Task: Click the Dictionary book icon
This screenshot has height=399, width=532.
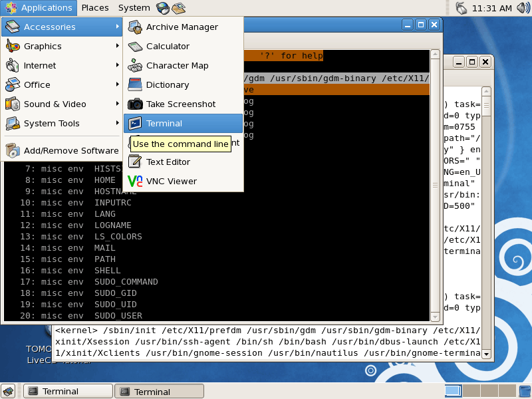Action: pyautogui.click(x=135, y=85)
